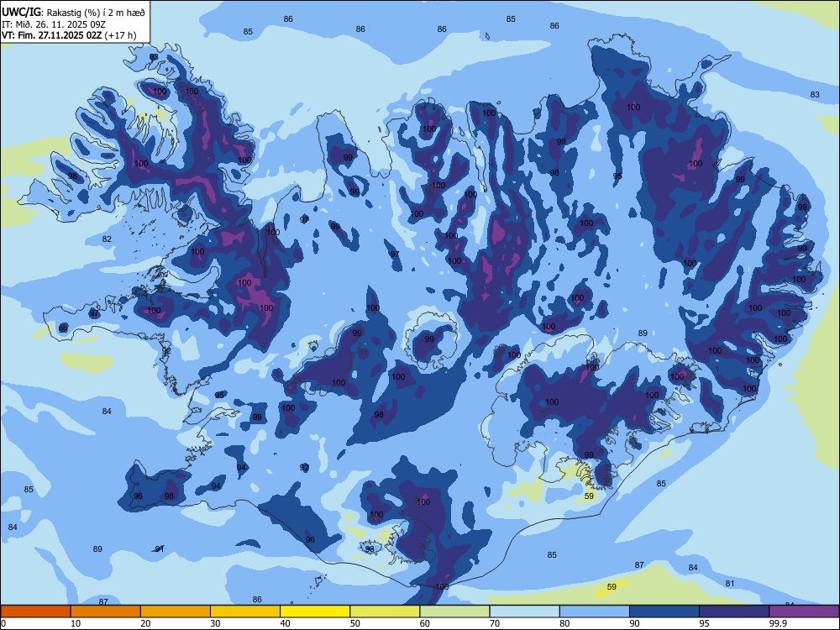Click the '83' humidity value on the map
The image size is (840, 630).
tap(815, 94)
